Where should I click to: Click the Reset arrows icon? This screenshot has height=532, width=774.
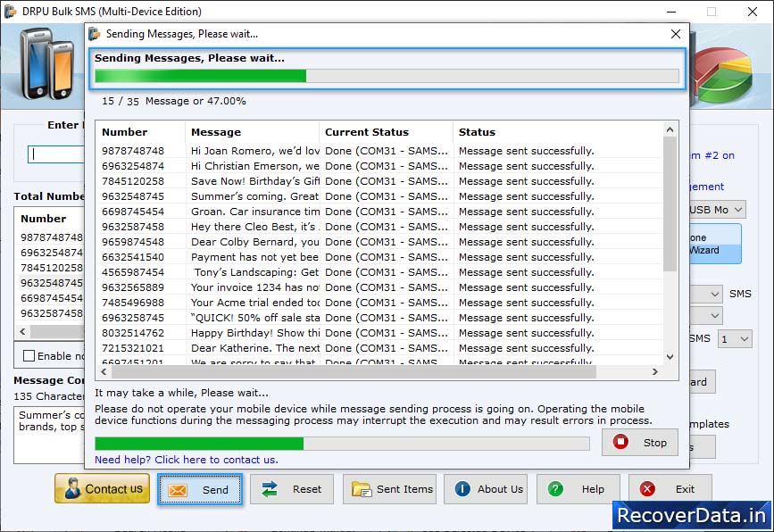(270, 489)
